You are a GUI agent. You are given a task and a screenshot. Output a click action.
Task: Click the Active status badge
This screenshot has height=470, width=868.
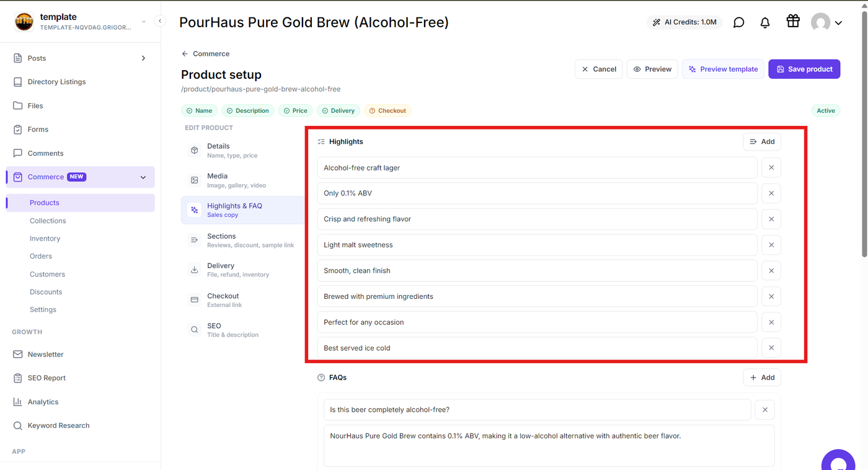pos(826,111)
